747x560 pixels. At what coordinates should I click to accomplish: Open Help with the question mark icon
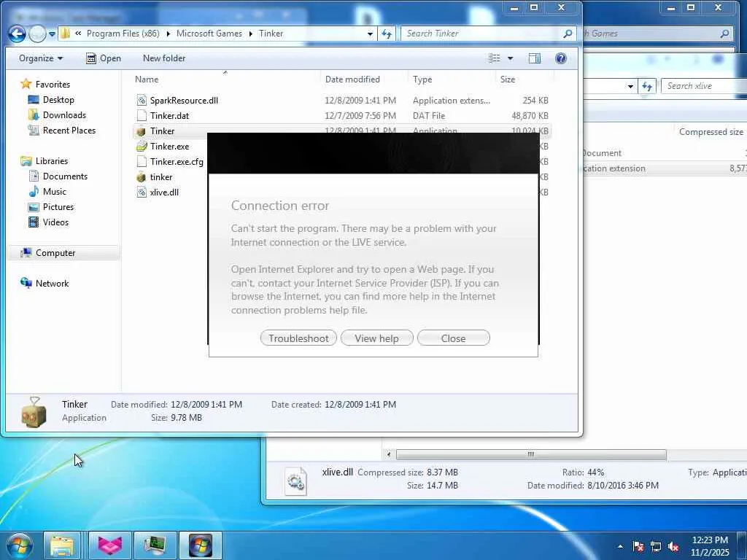[561, 58]
